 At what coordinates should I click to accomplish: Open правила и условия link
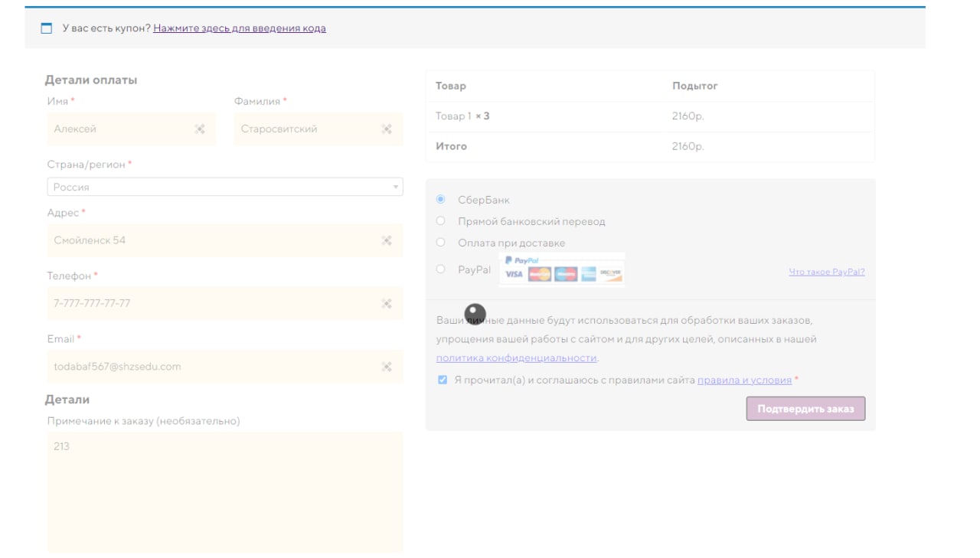tap(744, 380)
